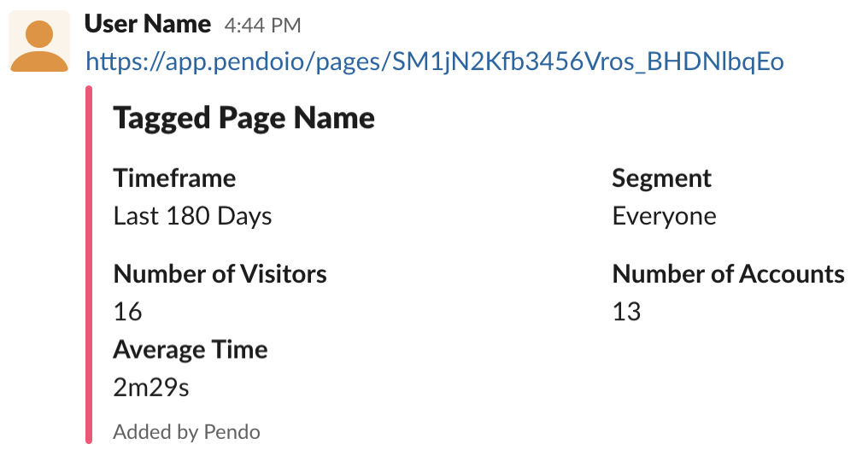Click the visitors count 16
The image size is (868, 456).
point(127,312)
